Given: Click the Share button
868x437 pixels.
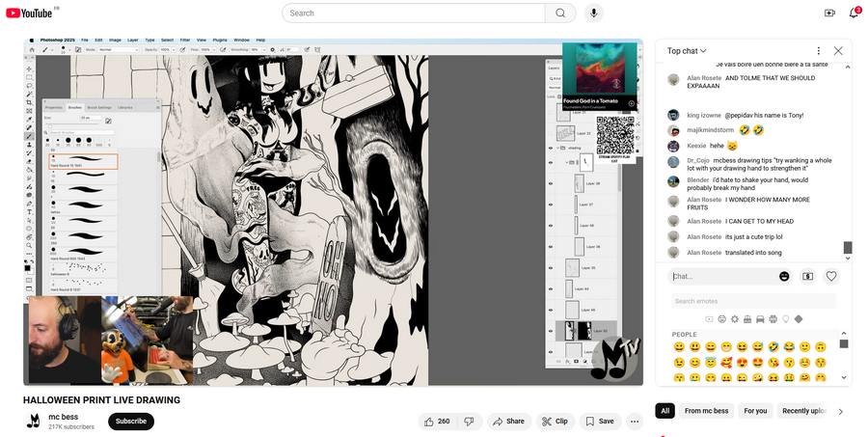Looking at the screenshot, I should tap(509, 422).
